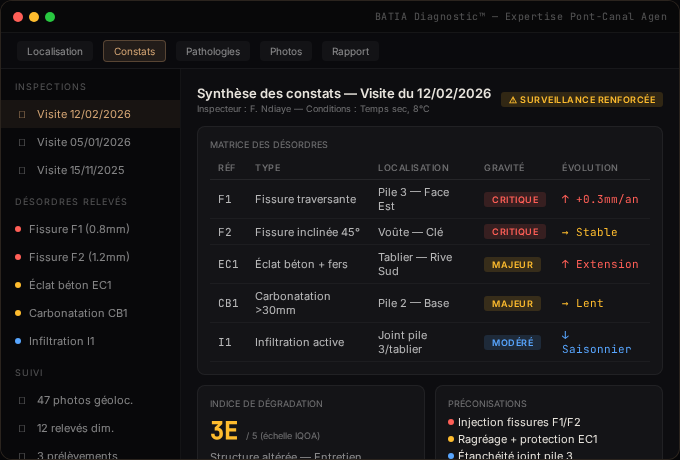The width and height of the screenshot is (680, 460).
Task: Click the inspector F. Ndiaye subtitle
Action: [x=313, y=109]
